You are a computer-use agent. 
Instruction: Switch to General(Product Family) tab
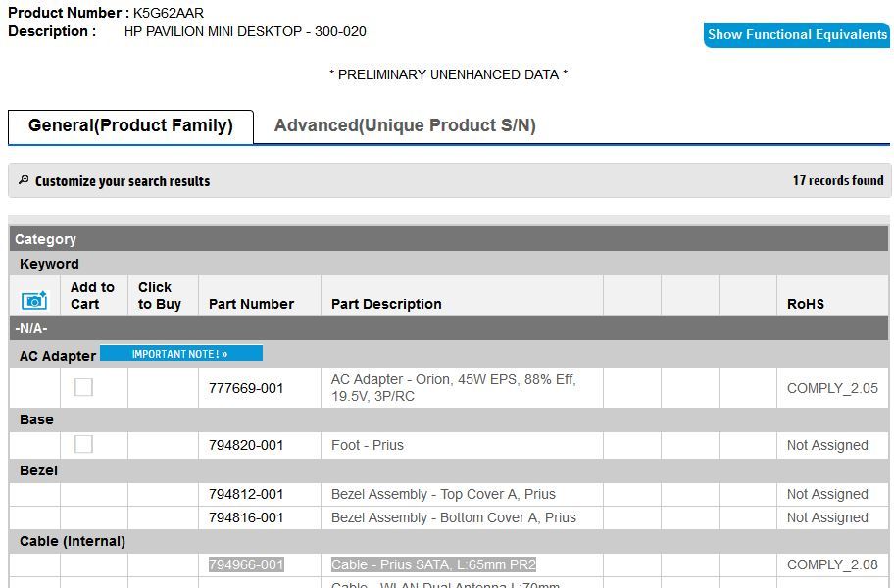(130, 126)
